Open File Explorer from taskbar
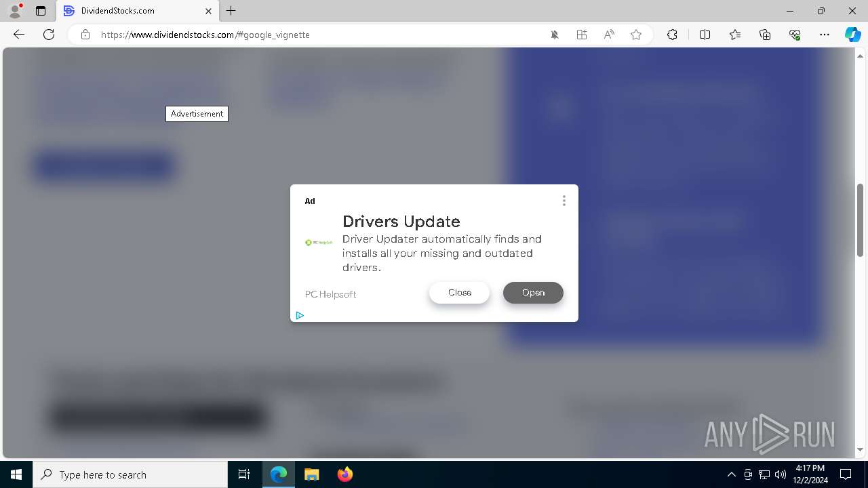This screenshot has width=868, height=488. 311,474
